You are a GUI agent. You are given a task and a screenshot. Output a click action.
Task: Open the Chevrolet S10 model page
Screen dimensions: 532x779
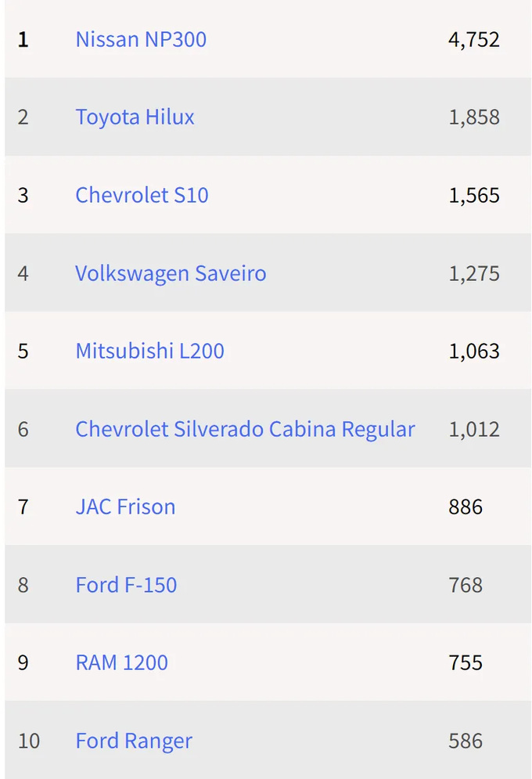(x=142, y=195)
